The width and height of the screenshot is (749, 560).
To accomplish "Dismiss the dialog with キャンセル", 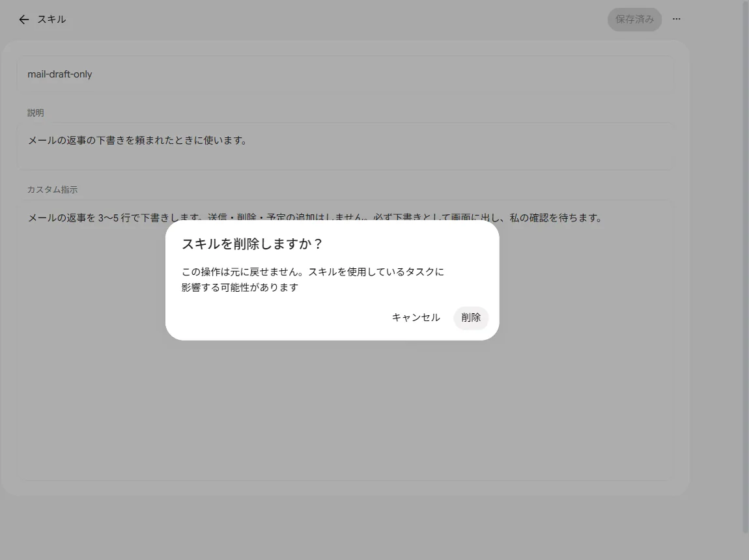I will [416, 318].
